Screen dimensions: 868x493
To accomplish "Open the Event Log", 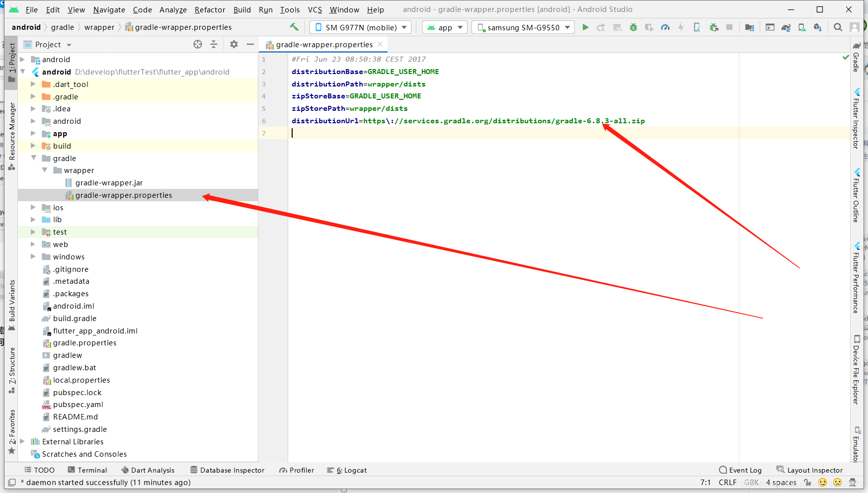I will coord(740,470).
